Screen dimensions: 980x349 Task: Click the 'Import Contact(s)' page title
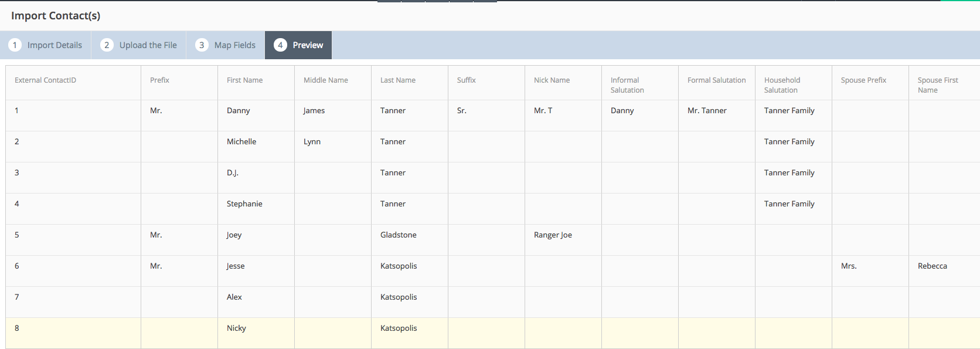[56, 16]
